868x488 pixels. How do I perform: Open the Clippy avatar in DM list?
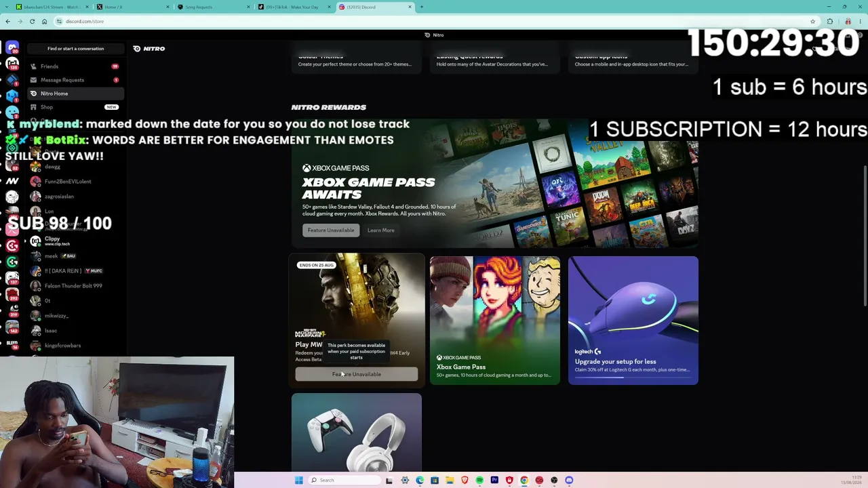(35, 241)
